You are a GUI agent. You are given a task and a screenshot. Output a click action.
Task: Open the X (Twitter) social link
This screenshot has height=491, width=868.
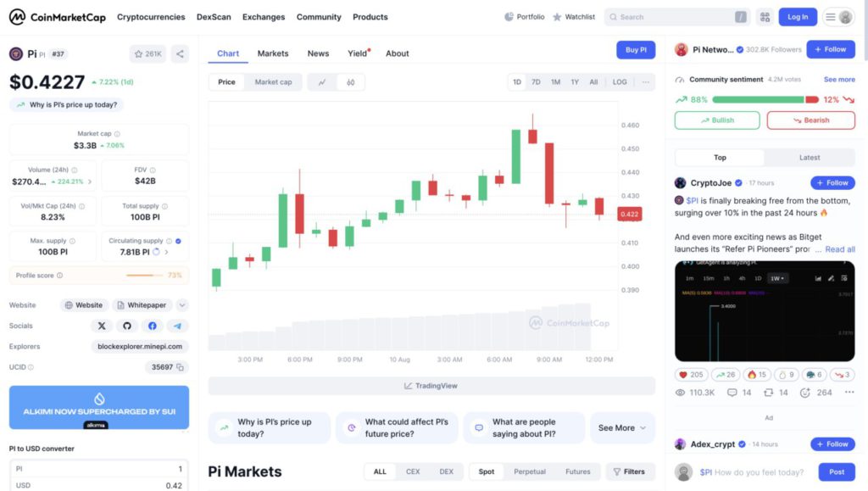[102, 326]
